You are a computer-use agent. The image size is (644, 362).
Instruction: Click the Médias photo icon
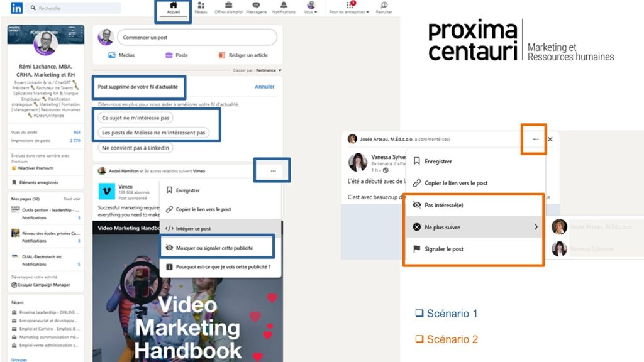(112, 55)
